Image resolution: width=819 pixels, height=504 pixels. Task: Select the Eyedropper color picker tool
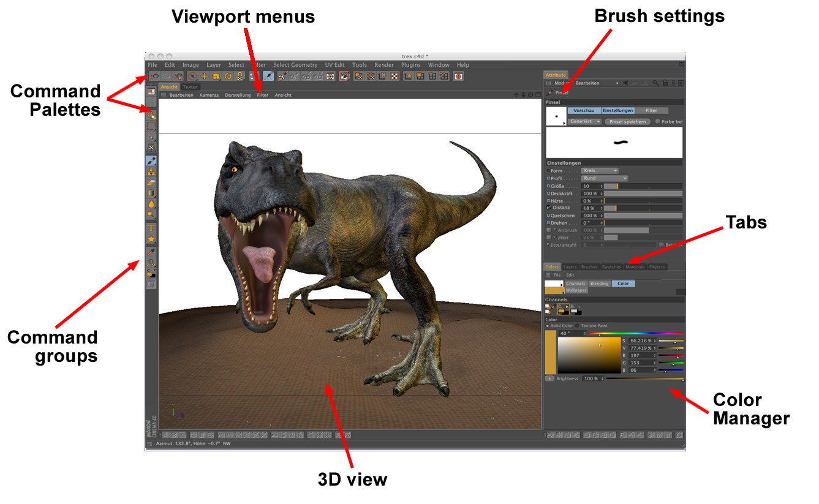point(151,252)
